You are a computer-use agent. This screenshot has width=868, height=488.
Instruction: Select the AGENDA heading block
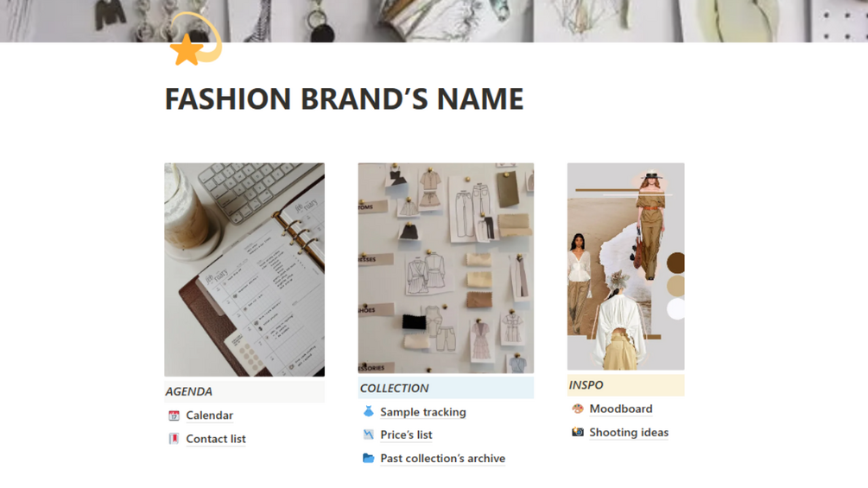[x=244, y=391]
